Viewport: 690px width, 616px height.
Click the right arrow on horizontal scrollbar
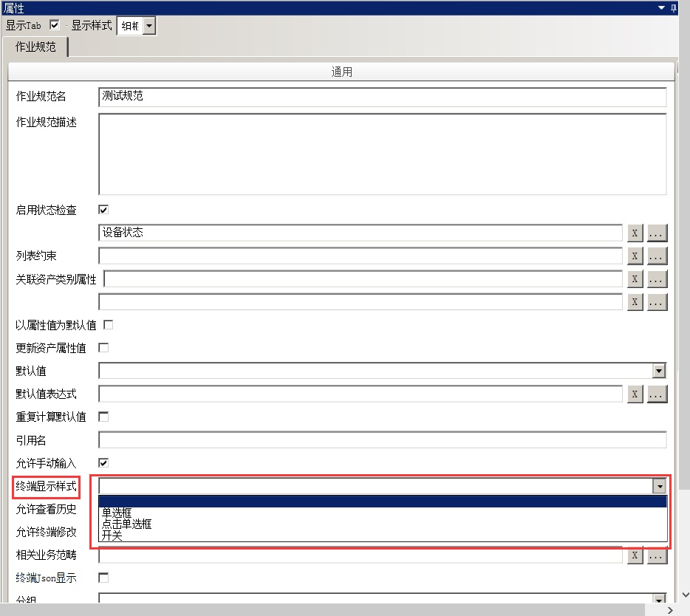(671, 610)
